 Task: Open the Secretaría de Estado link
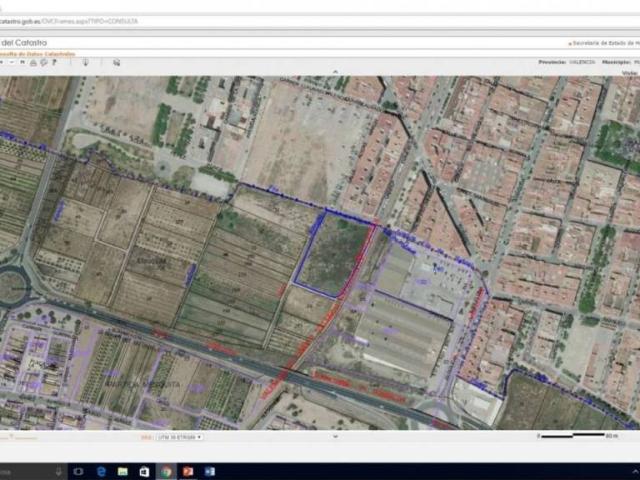604,43
